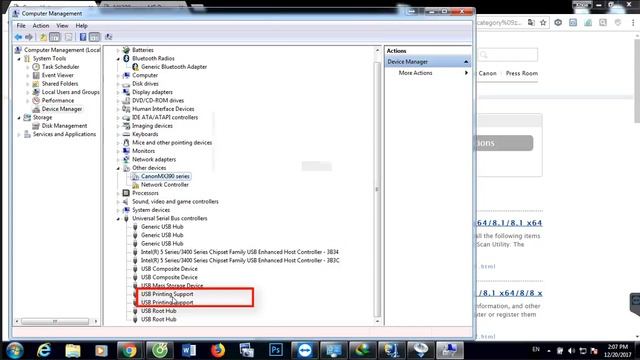Click the green circular app taskbar icon
Screen dimensions: 640x360
(x=160, y=351)
